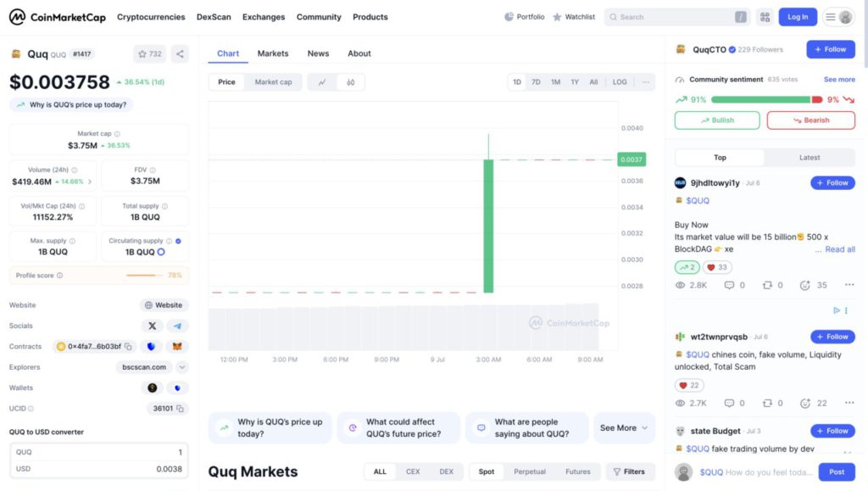Click repost icon on wt2twnprvqsb post

tap(767, 403)
